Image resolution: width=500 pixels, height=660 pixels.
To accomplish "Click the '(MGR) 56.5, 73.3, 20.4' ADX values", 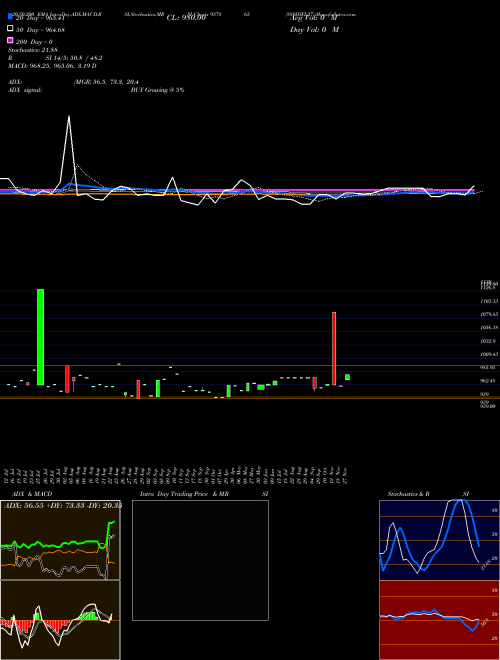I will click(x=106, y=82).
